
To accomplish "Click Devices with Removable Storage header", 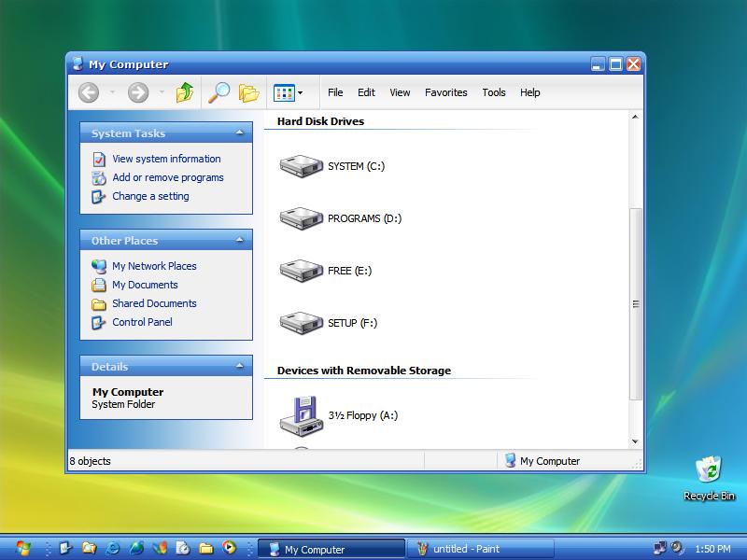I will (x=364, y=371).
